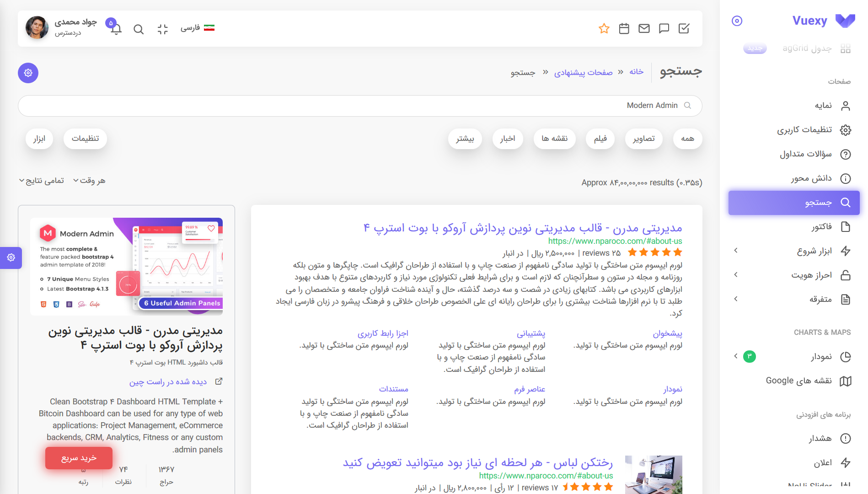Open the chat bubble icon in top bar
This screenshot has height=494, width=868.
pos(664,28)
